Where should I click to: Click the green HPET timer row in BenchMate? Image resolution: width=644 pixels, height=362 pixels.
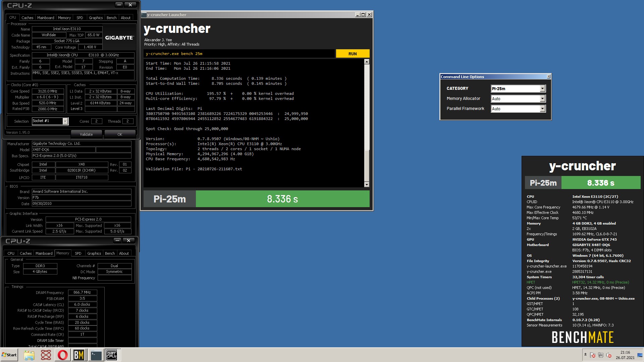[578, 282]
